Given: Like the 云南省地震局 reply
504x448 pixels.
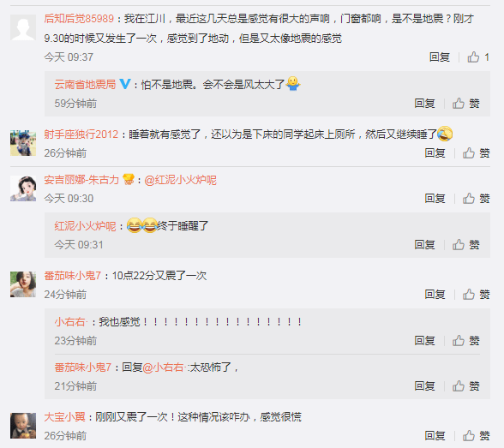Looking at the screenshot, I should pyautogui.click(x=465, y=104).
